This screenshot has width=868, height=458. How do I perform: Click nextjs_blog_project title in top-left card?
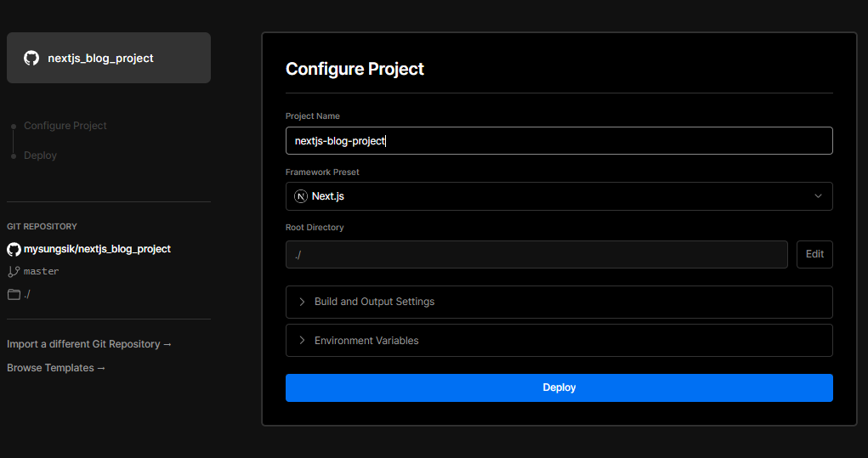coord(101,58)
